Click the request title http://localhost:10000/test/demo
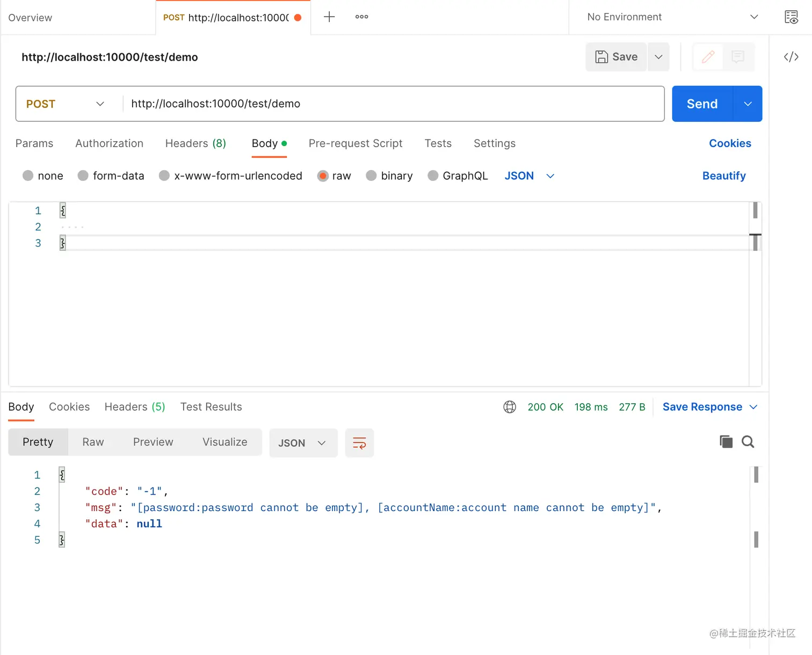 click(110, 57)
